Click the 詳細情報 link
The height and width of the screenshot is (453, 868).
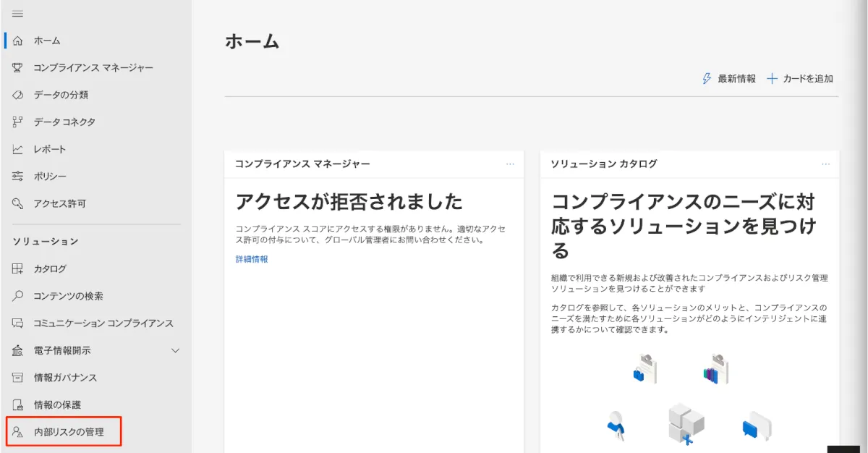pyautogui.click(x=252, y=259)
